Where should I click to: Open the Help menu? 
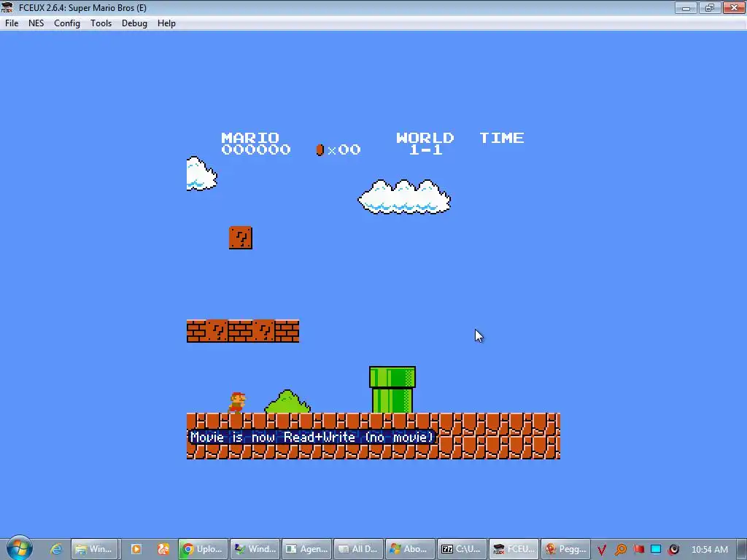click(x=166, y=23)
